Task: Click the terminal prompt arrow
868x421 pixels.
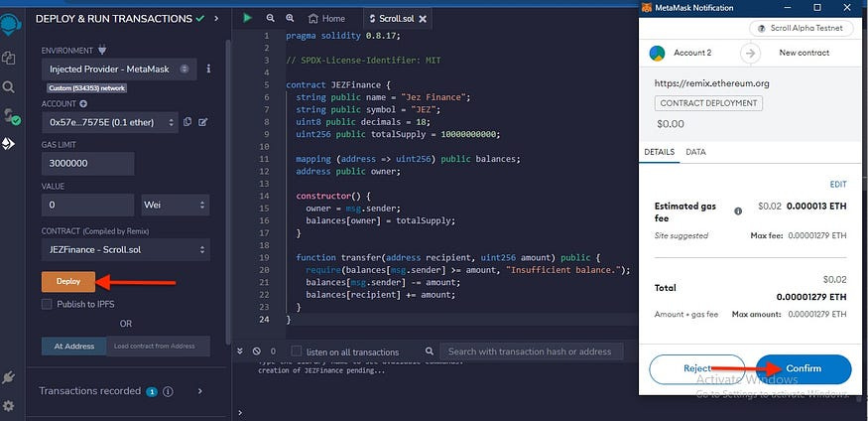Action: 240,413
